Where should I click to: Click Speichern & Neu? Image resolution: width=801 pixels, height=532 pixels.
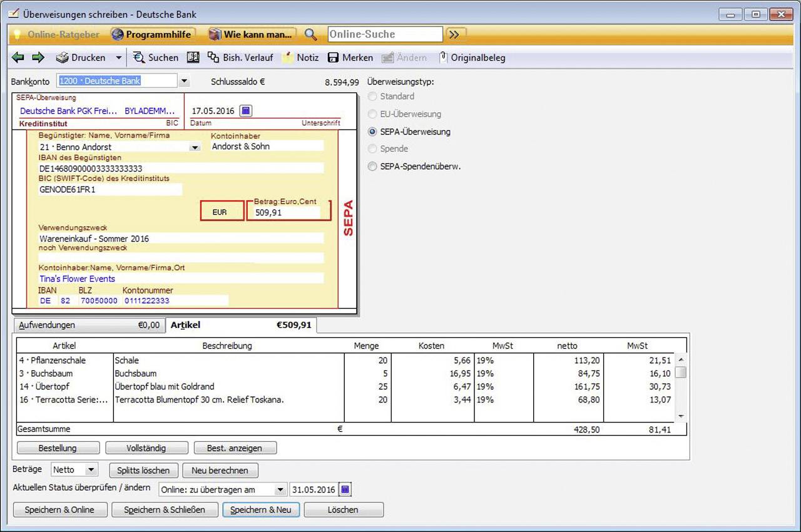[x=261, y=509]
